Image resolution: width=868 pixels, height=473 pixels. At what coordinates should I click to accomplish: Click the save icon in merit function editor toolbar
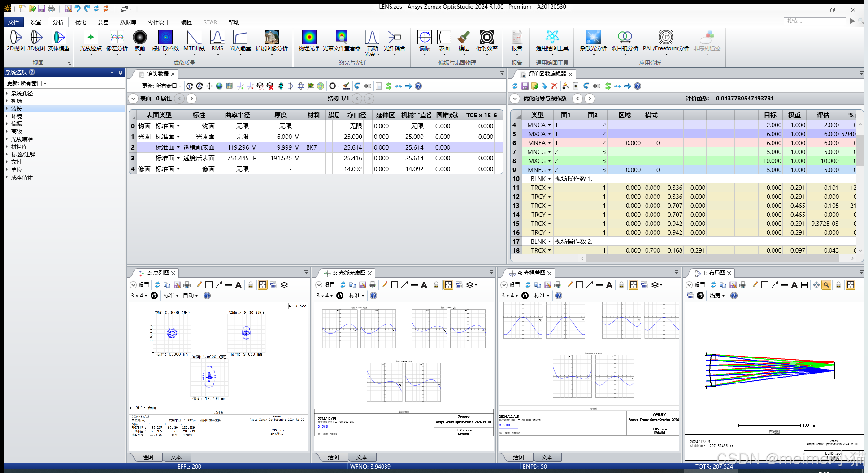(x=525, y=86)
